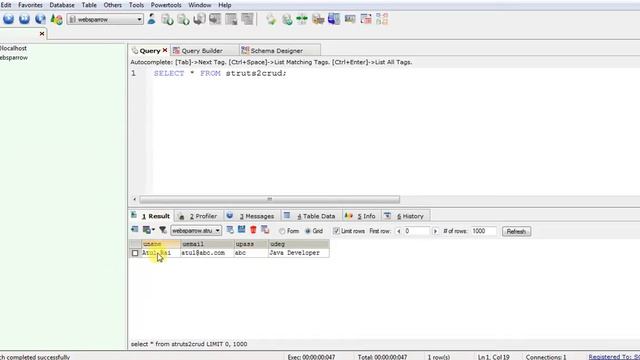Image resolution: width=640 pixels, height=360 pixels.
Task: Click the red delete row trash icon
Action: [x=253, y=230]
